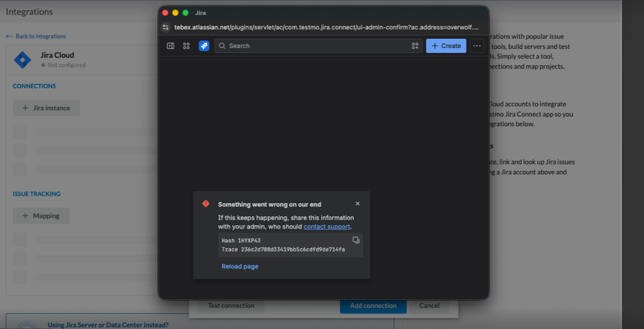Cancel the connection dialog
The image size is (644, 329).
(x=429, y=306)
